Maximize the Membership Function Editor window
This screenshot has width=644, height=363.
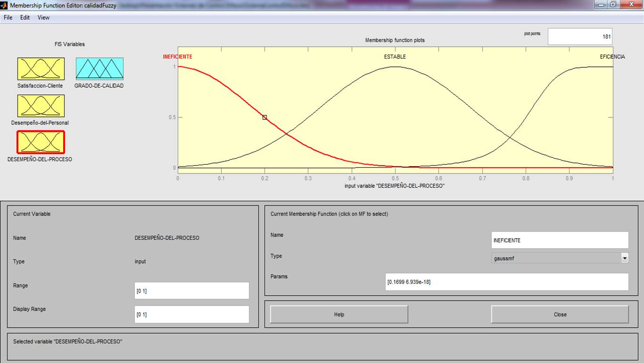point(613,5)
